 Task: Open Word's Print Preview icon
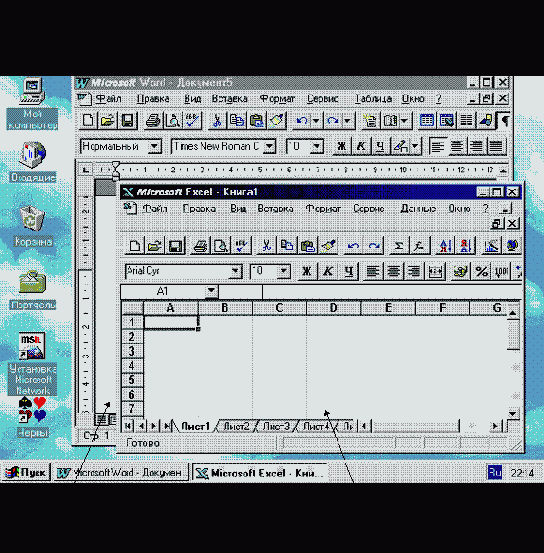173,121
